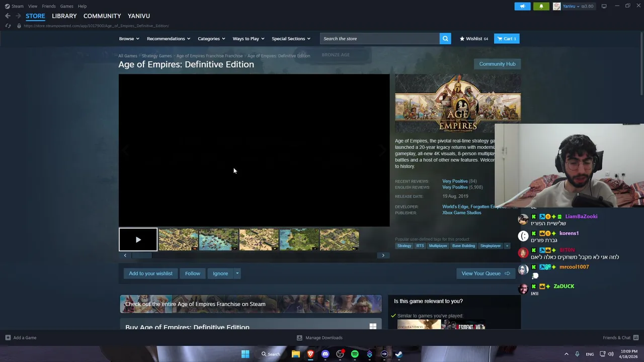Viewport: 644px width, 362px height.
Task: Click the Follow button
Action: 192,274
